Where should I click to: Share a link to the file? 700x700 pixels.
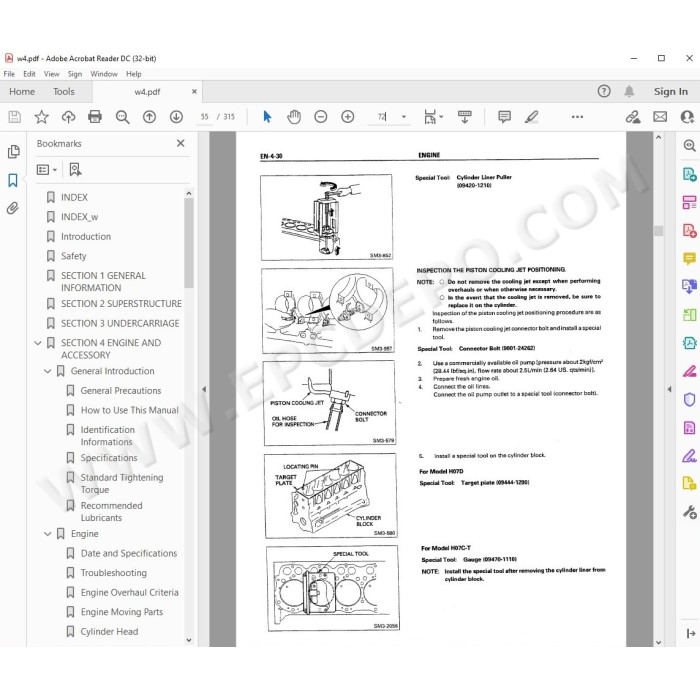tap(633, 117)
